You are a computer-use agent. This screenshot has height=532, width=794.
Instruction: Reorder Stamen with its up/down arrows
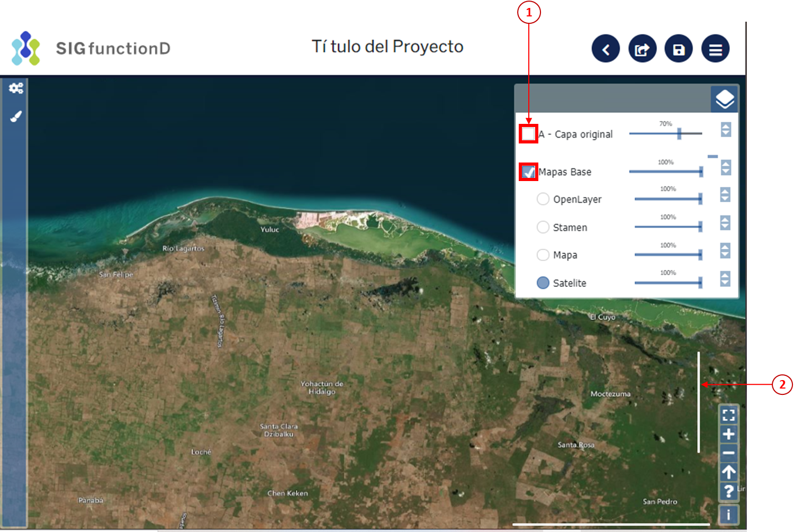tap(725, 222)
